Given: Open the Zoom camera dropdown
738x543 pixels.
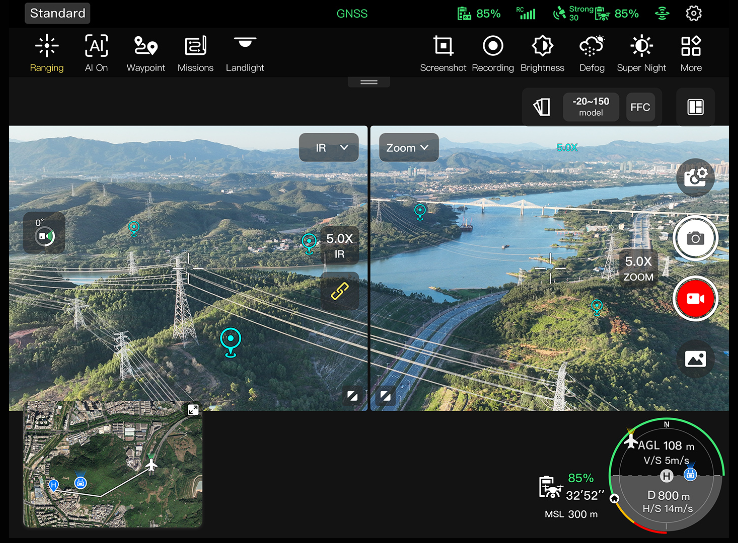Looking at the screenshot, I should tap(409, 148).
